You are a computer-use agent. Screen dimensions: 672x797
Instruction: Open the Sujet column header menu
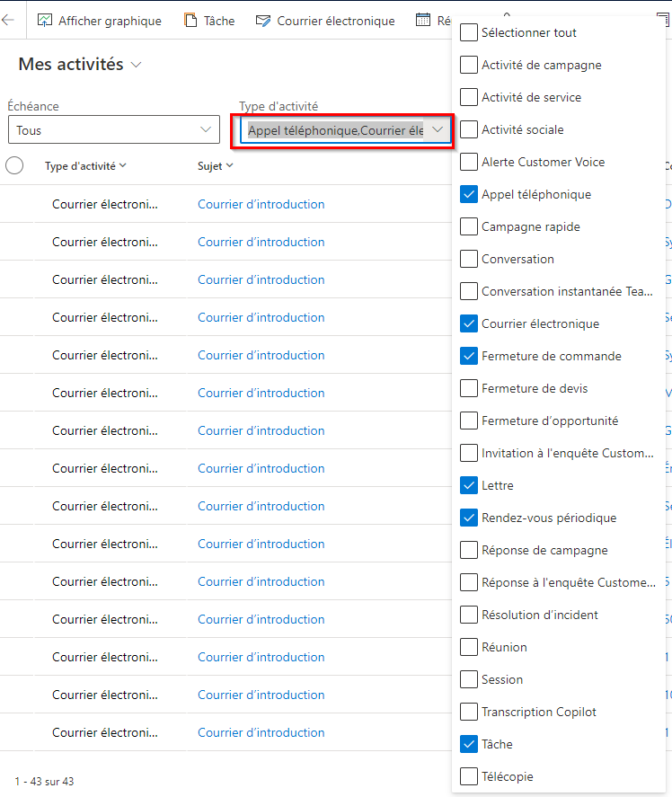click(x=215, y=165)
